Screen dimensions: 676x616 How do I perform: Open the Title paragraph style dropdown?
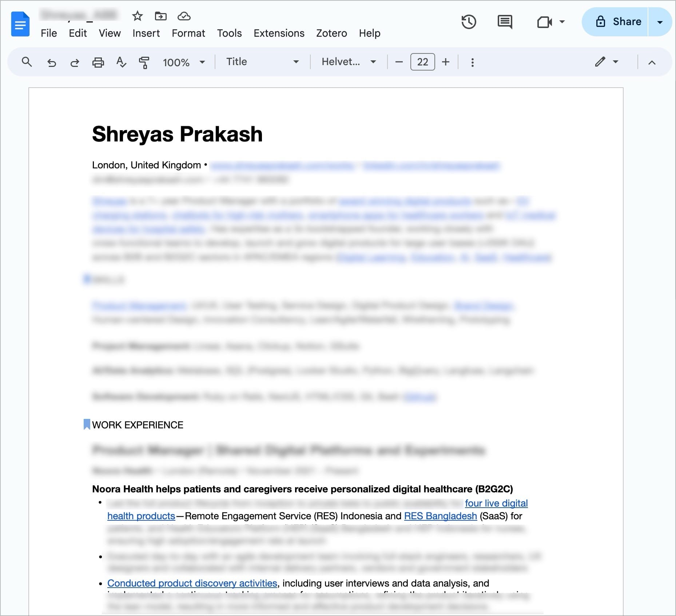click(x=262, y=62)
